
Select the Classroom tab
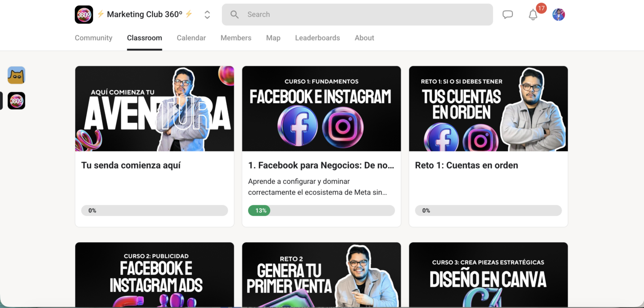[144, 38]
